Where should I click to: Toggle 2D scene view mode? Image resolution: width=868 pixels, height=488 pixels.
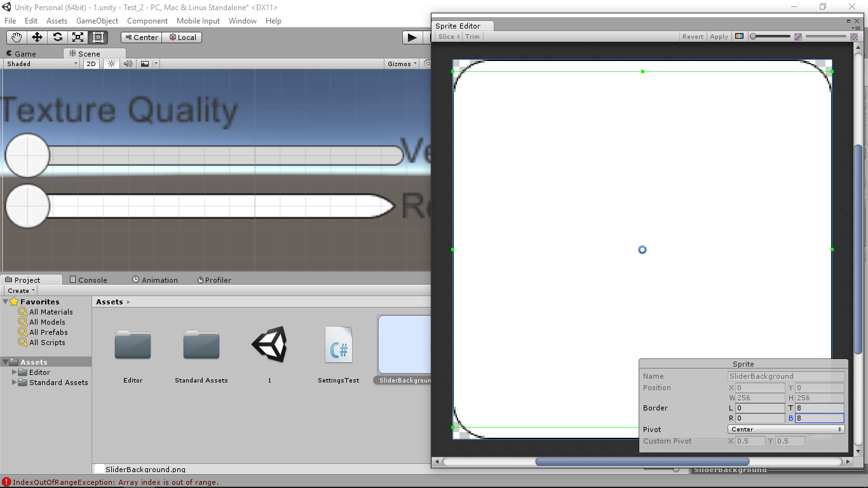(92, 64)
